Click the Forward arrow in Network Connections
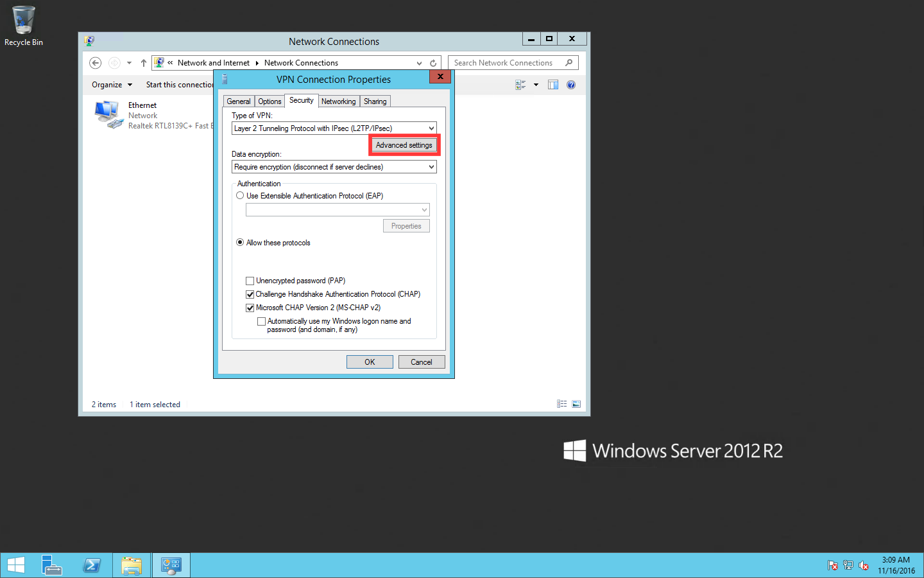924x578 pixels. 114,63
